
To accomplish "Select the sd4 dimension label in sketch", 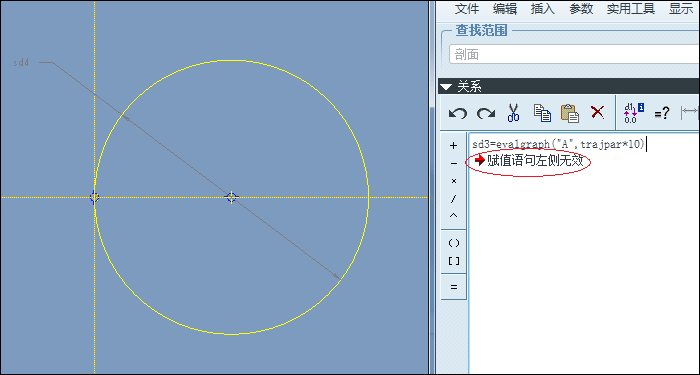I will 21,63.
